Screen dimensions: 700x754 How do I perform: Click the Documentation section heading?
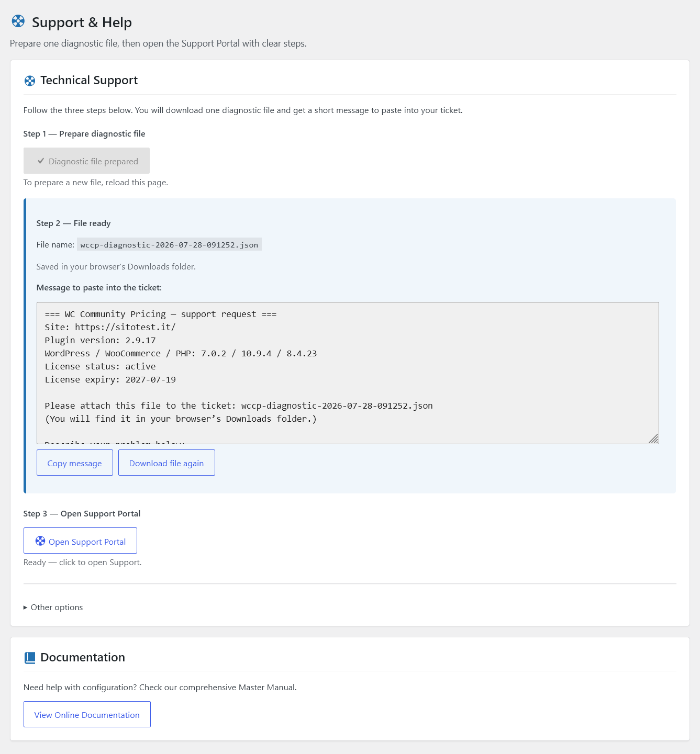[83, 657]
